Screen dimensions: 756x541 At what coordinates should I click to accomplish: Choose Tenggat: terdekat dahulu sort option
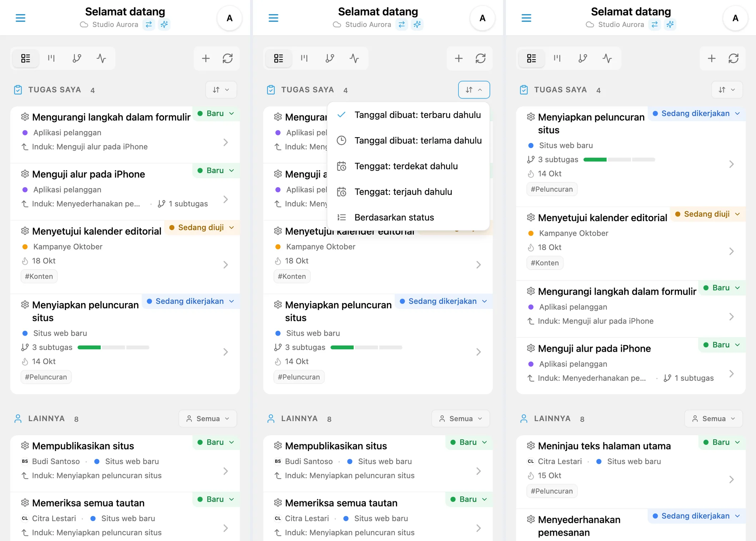408,166
